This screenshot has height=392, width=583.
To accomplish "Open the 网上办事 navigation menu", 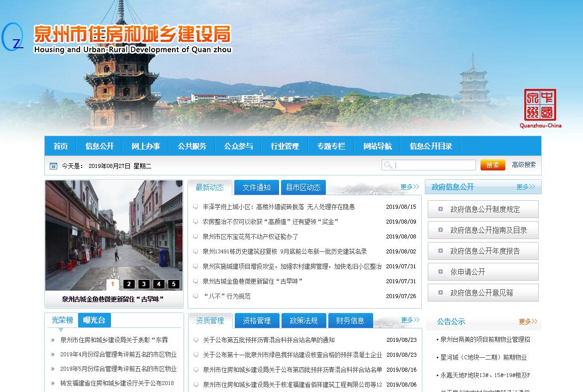I will coord(146,146).
